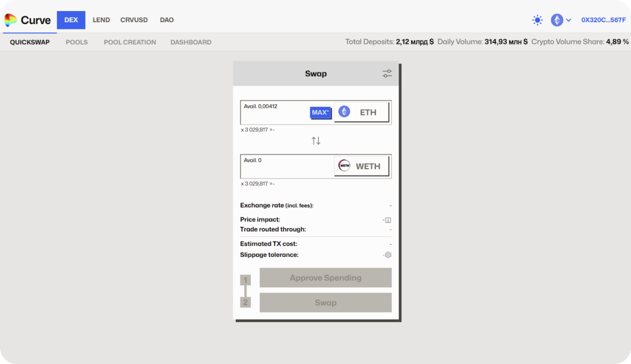This screenshot has width=631, height=364.
Task: Flip swap direction with the arrows icon
Action: point(316,141)
